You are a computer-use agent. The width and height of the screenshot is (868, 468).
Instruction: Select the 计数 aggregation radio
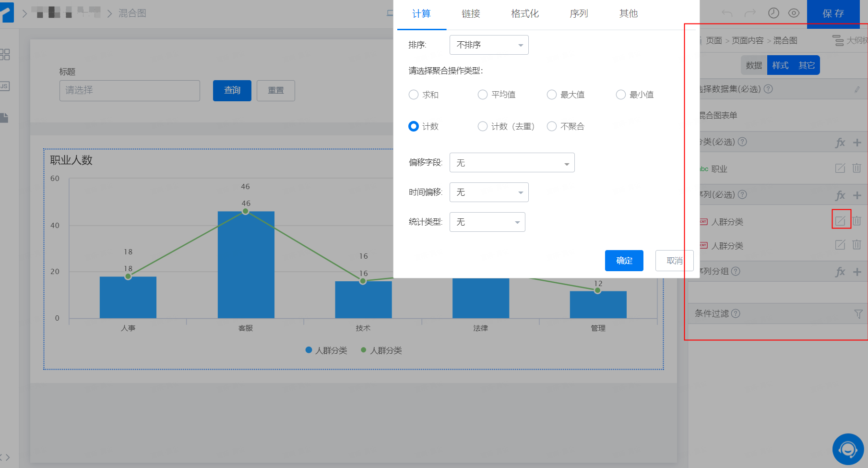(x=414, y=126)
